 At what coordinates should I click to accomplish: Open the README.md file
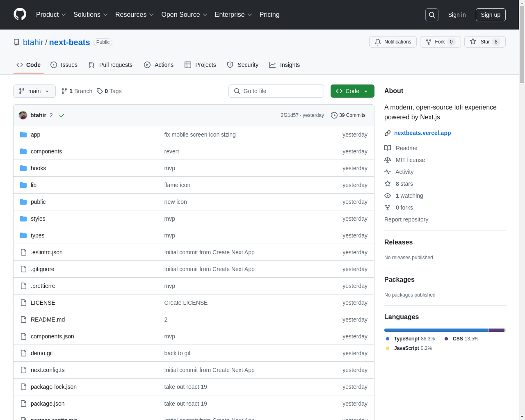(x=48, y=320)
